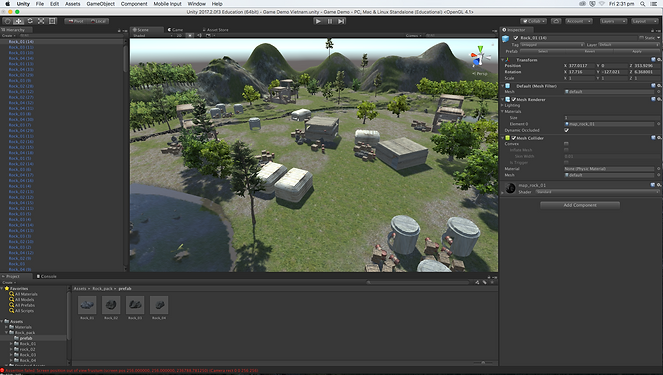Open the Shader dropdown
663x375 pixels.
[x=597, y=192]
